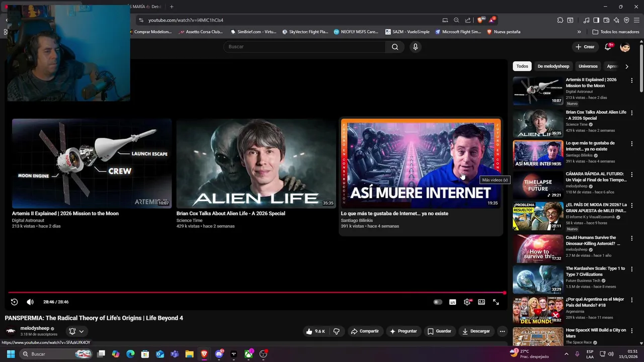The width and height of the screenshot is (644, 362).
Task: Open Brave Rewards triangle icon
Action: 492,20
